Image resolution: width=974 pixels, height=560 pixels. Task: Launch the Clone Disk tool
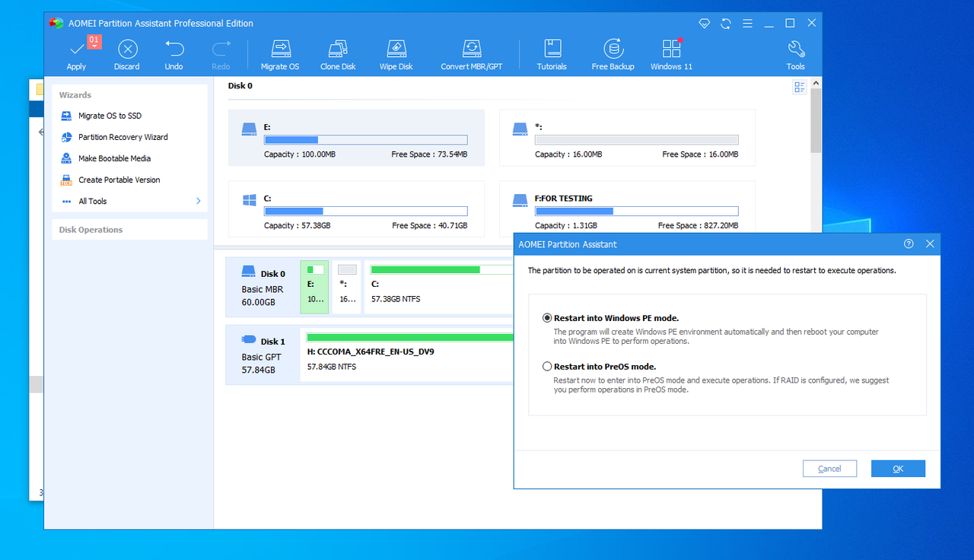(x=338, y=55)
